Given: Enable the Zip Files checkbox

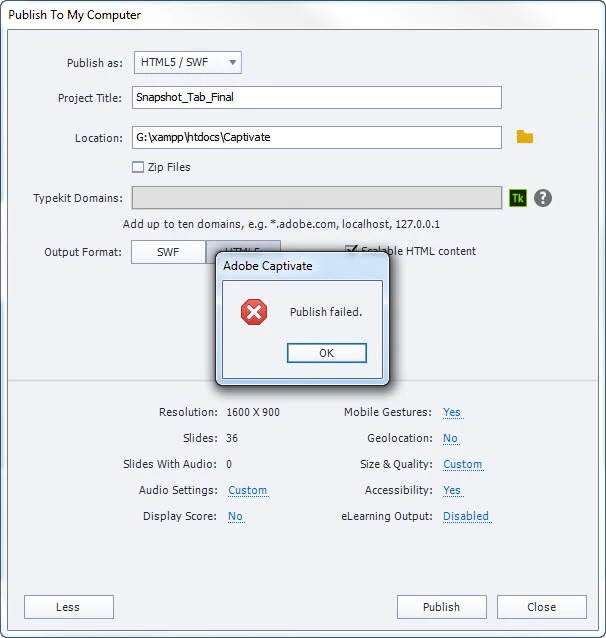Looking at the screenshot, I should (x=138, y=167).
